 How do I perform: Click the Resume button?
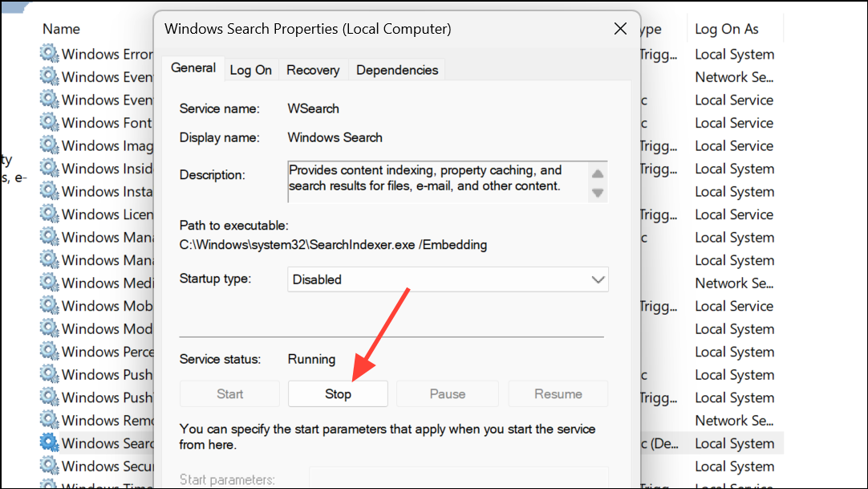[558, 393]
